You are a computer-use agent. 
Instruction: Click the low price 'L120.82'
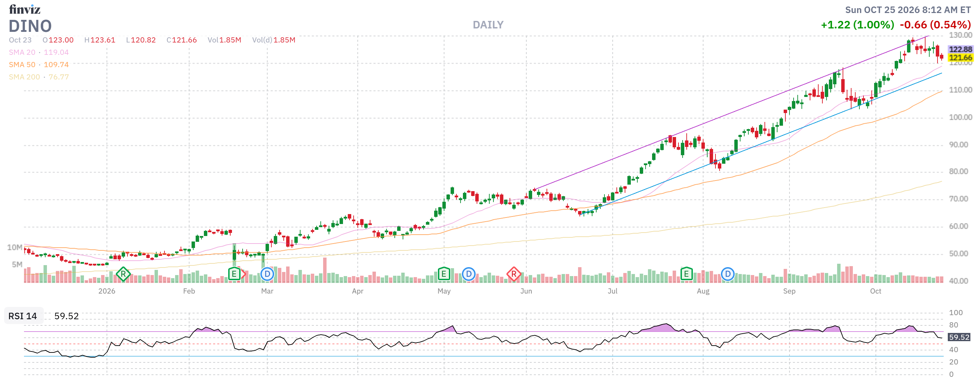pos(141,40)
